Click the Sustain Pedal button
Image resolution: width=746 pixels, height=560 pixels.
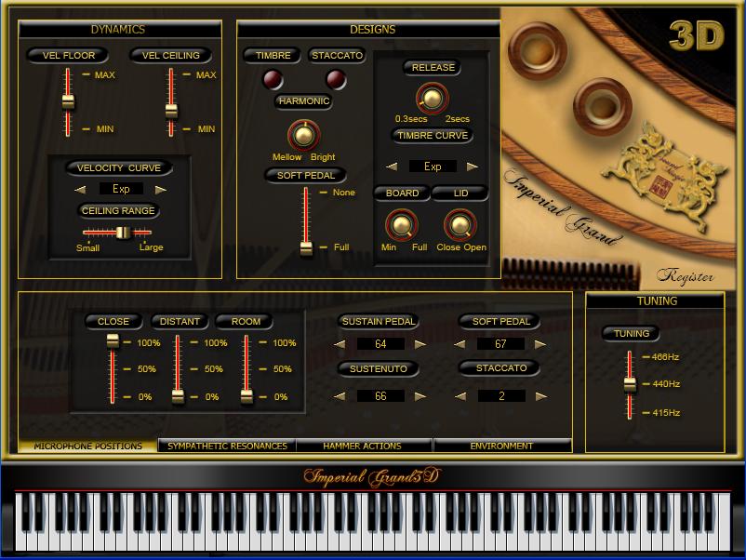click(x=379, y=321)
